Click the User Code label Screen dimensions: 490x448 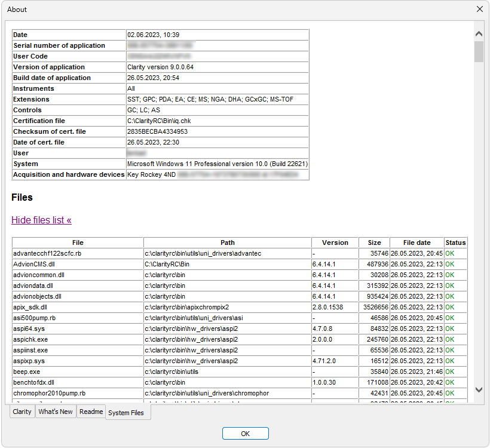[x=30, y=56]
